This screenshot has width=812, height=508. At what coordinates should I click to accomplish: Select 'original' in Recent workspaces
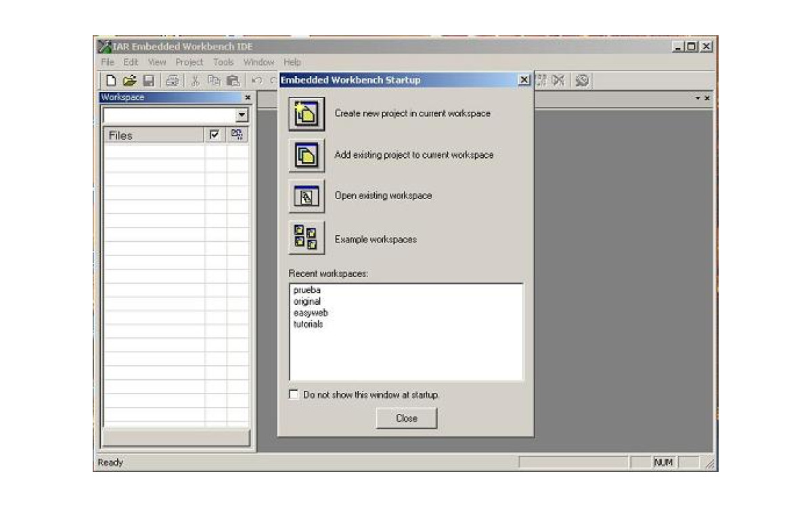pos(307,301)
